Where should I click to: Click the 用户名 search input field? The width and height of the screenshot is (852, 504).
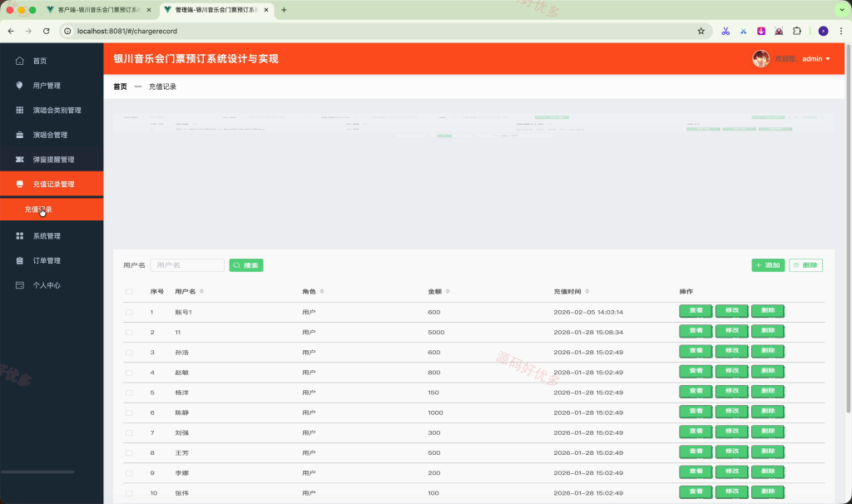[x=187, y=265]
